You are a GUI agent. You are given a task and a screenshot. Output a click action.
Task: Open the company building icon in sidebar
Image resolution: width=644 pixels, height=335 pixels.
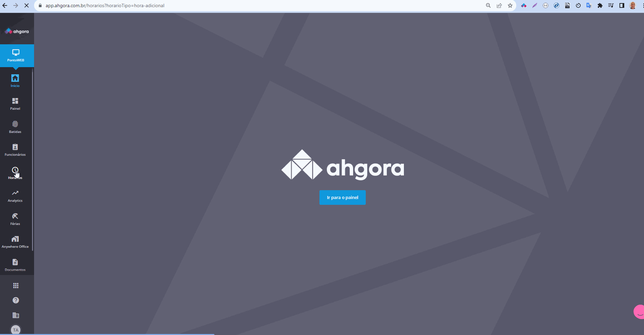point(16,315)
